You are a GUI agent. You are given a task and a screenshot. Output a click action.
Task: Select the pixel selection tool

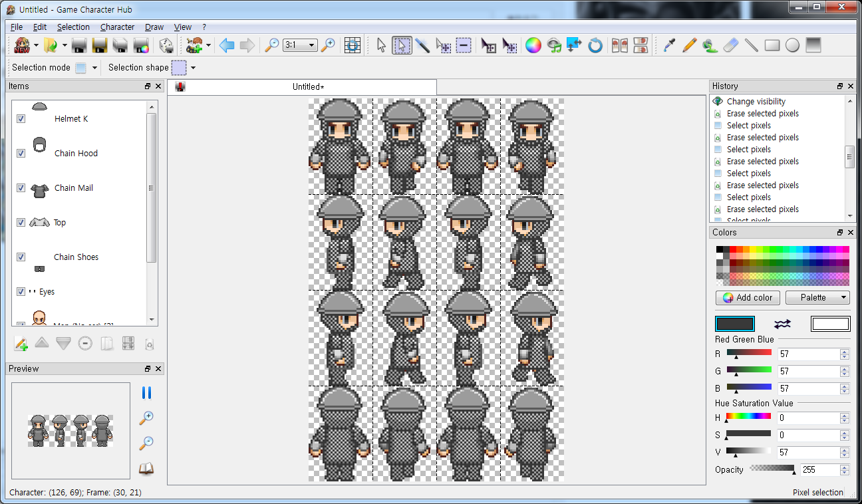[402, 45]
